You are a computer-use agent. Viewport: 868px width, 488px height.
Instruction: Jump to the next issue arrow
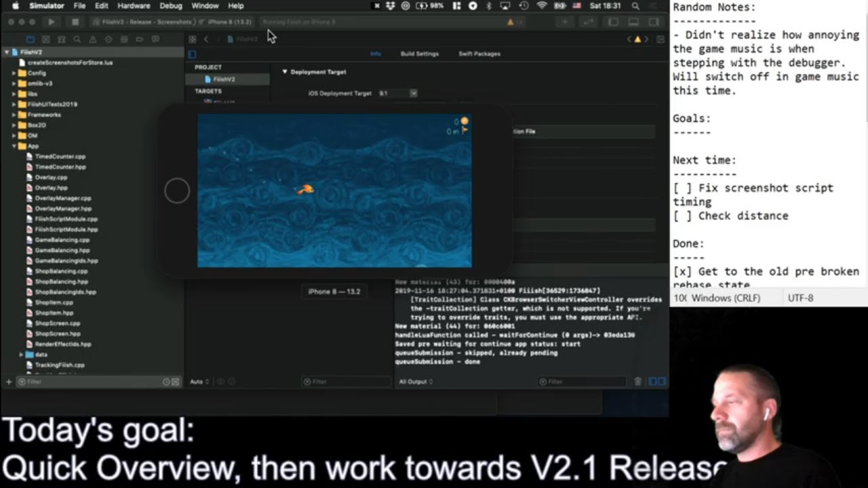(646, 39)
